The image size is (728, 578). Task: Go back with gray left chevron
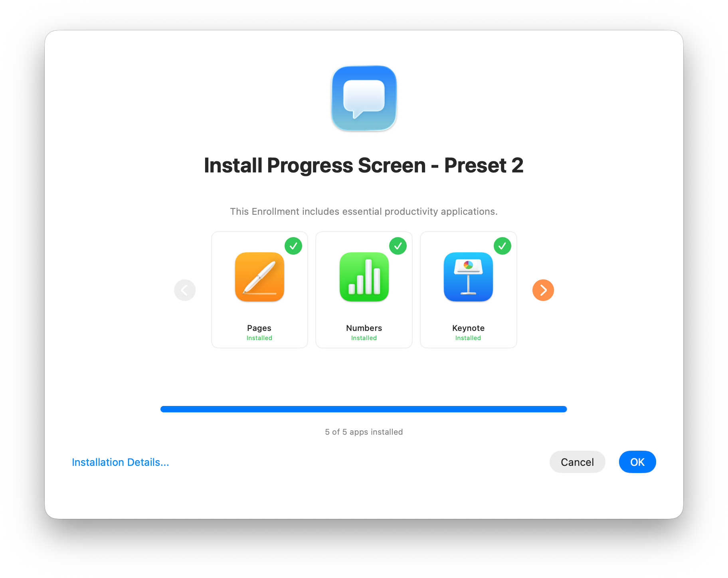[x=185, y=290]
